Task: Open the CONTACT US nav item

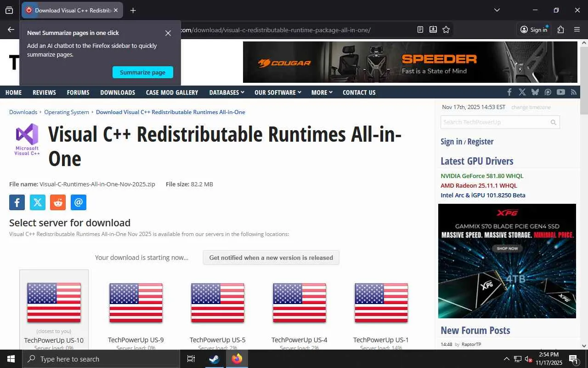Action: click(x=359, y=92)
